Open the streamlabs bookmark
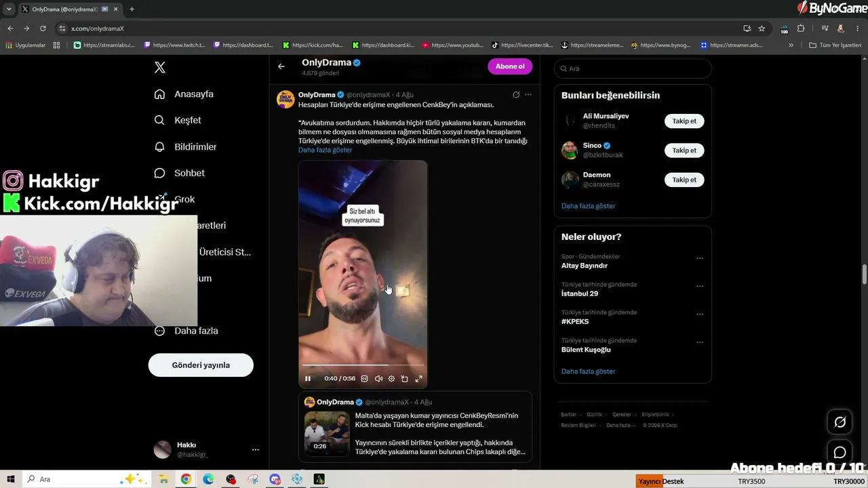 click(104, 45)
